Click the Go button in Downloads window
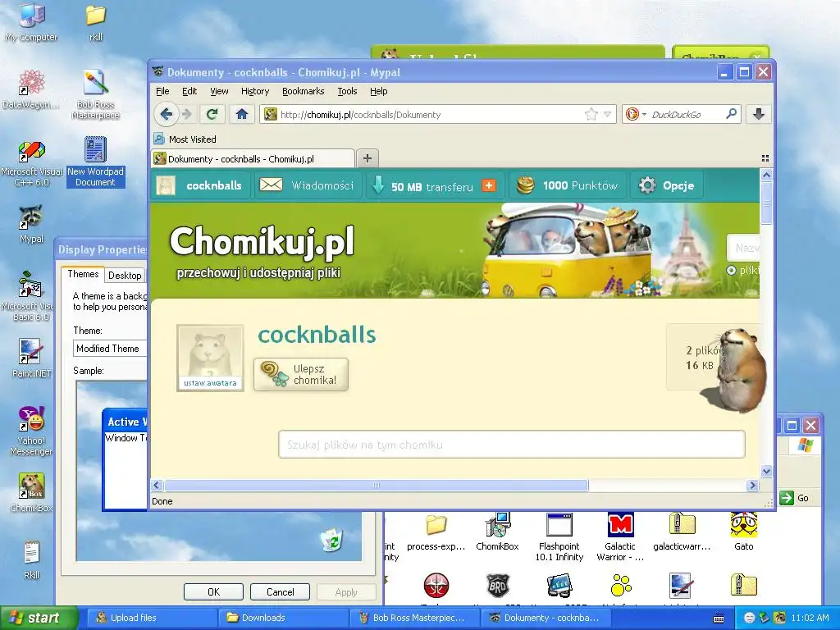Viewport: 840px width, 630px height. click(794, 498)
